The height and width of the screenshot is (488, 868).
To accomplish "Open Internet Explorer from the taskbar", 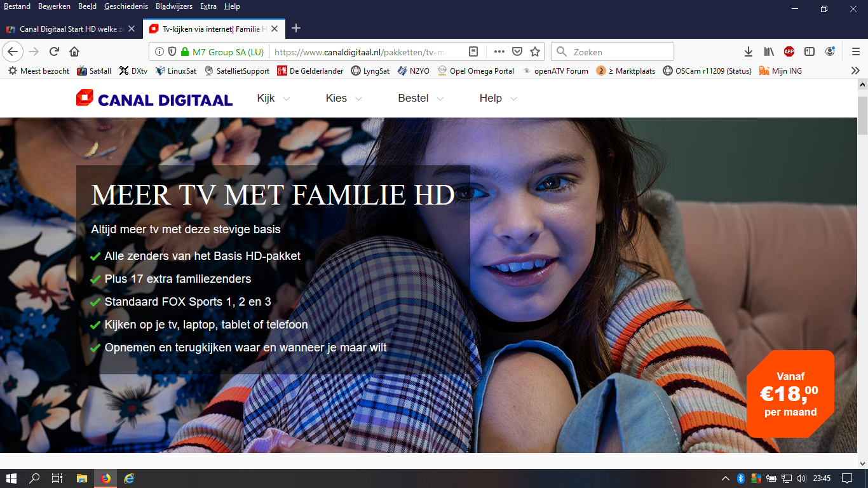I will [x=129, y=478].
